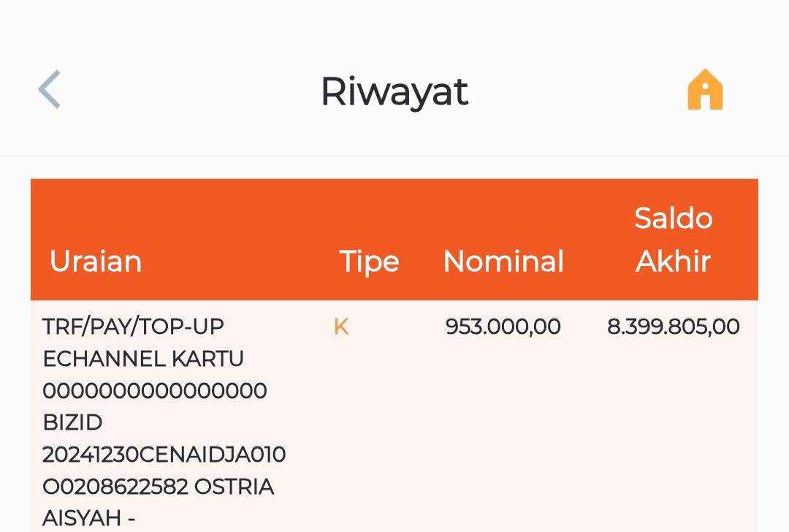Tap the O0208622582 OSTRIA text line
The image size is (789, 532).
[x=159, y=487]
